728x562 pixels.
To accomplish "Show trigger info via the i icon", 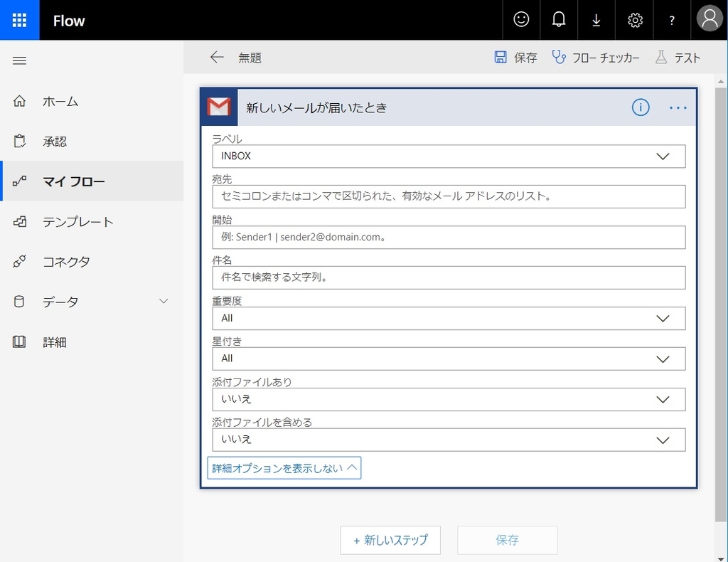I will tap(641, 107).
